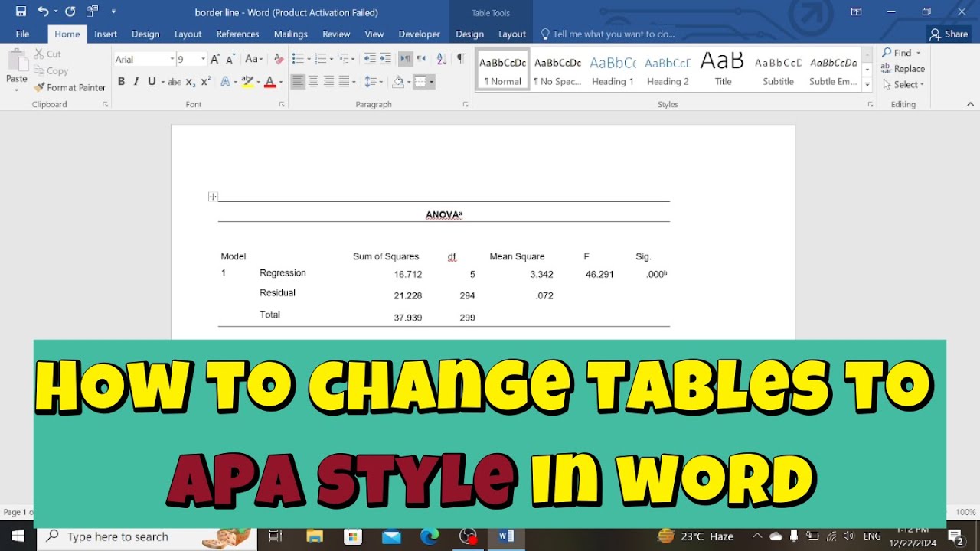The height and width of the screenshot is (551, 980).
Task: Click the Share button
Action: pos(949,34)
